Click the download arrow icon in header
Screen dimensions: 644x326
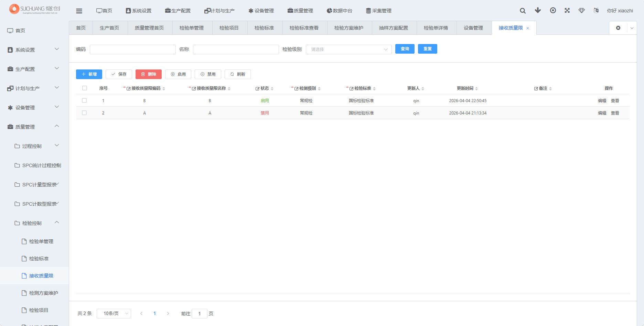(538, 10)
